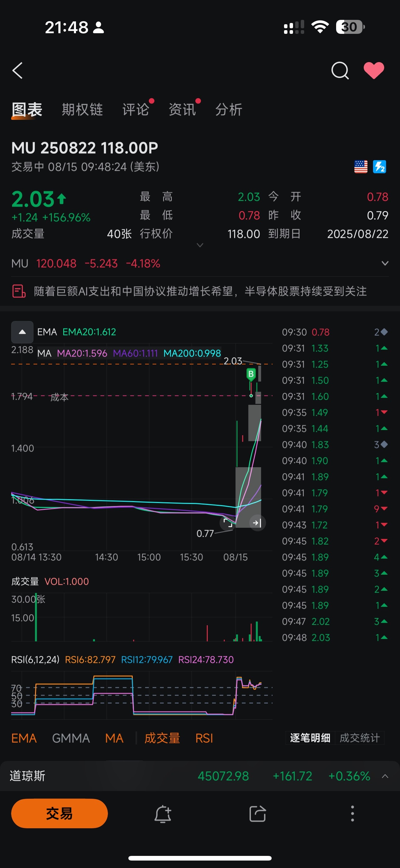The image size is (400, 868).
Task: Open the semiconductor AI spending news headline
Action: coord(200,291)
